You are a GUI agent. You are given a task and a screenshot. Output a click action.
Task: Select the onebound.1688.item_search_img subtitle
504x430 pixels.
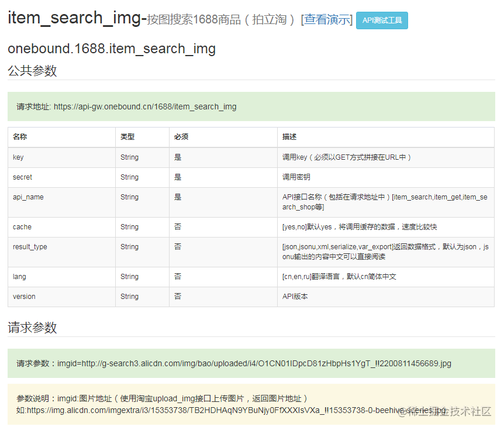pyautogui.click(x=111, y=49)
